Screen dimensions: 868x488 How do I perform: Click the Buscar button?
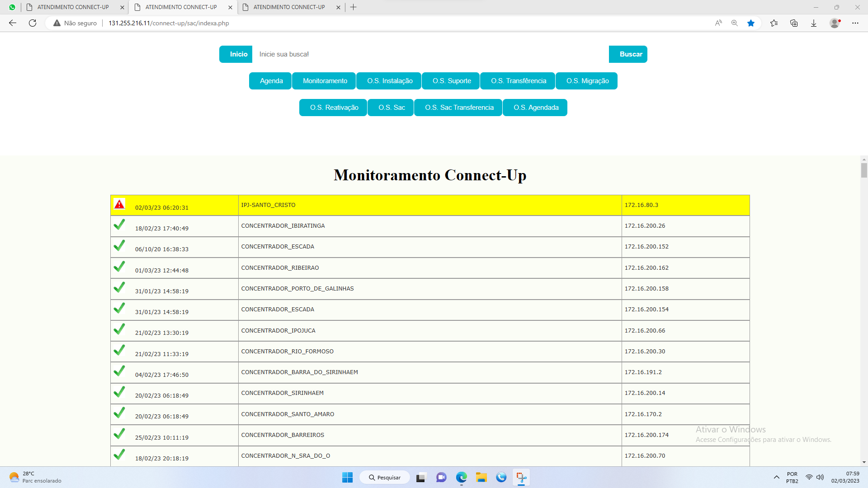click(628, 54)
